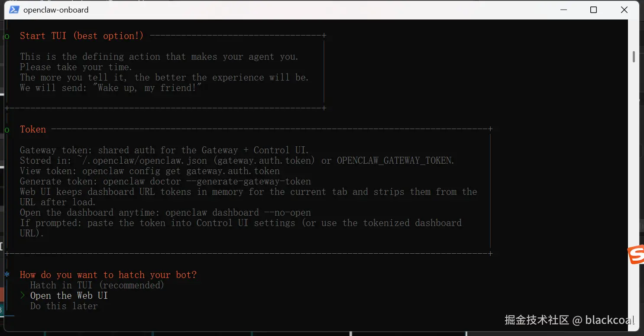Click the green circle marker beside Token
The width and height of the screenshot is (644, 336).
coord(6,129)
